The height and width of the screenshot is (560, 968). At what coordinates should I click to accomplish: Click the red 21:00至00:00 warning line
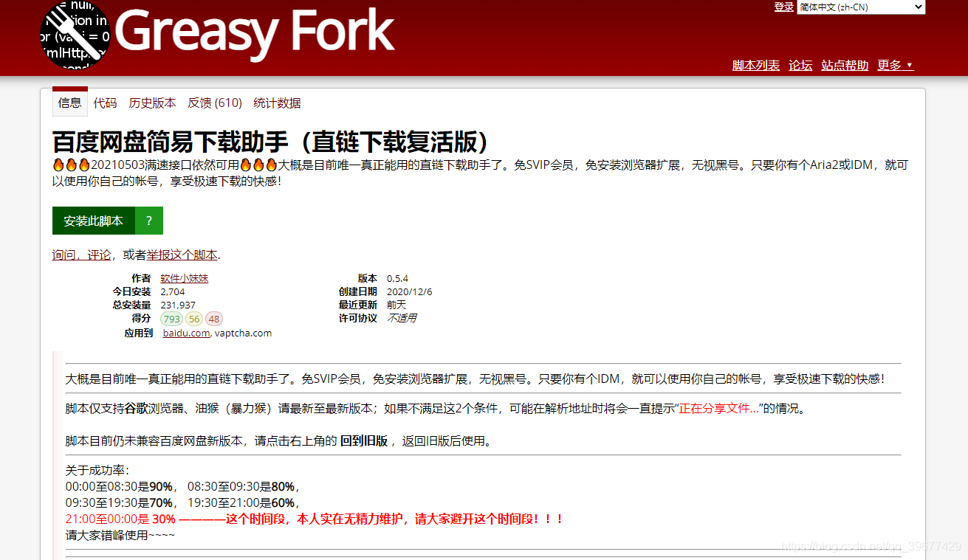point(315,519)
